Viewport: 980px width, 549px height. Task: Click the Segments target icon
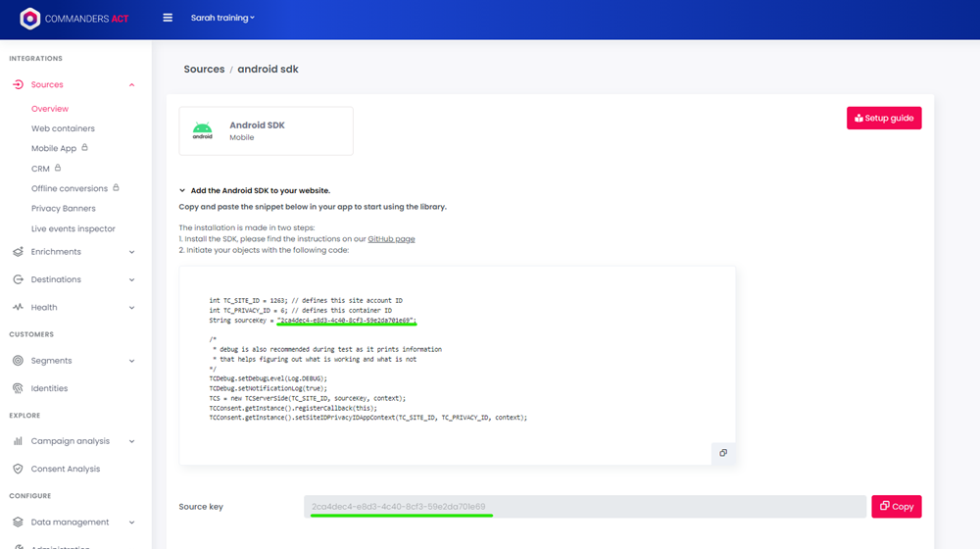[18, 361]
